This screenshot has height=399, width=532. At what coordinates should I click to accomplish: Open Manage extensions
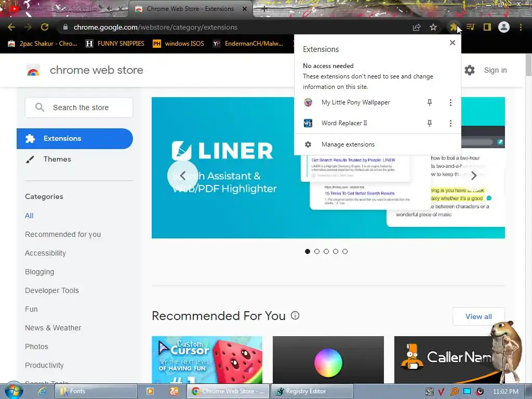378,144
